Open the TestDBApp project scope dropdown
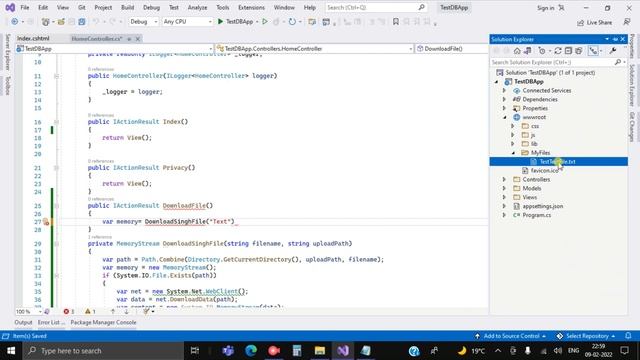The height and width of the screenshot is (360, 640). (114, 49)
